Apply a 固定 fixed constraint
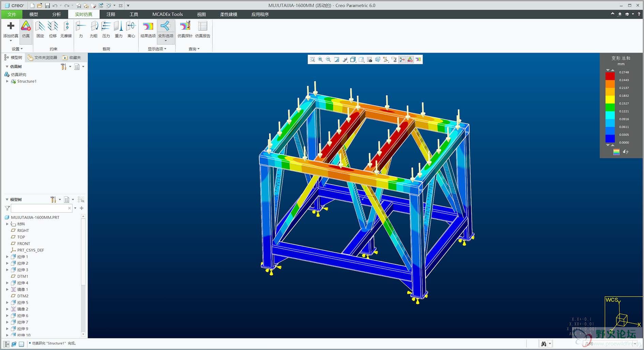 coord(40,30)
